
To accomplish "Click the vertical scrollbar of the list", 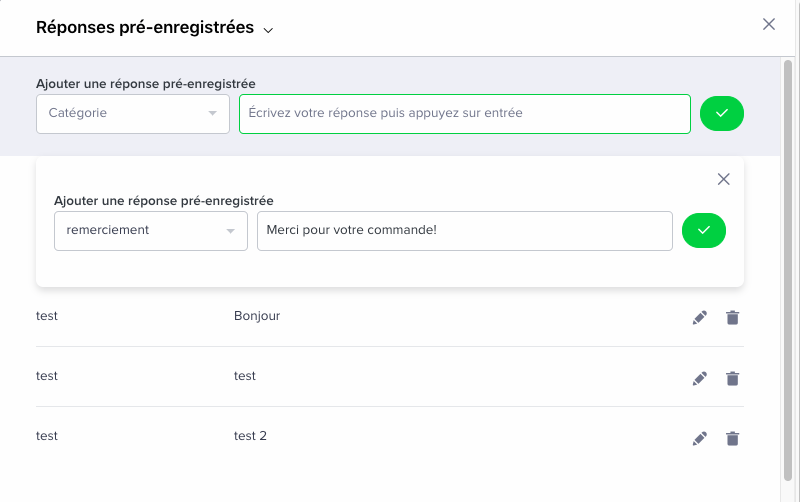I will tap(788, 270).
